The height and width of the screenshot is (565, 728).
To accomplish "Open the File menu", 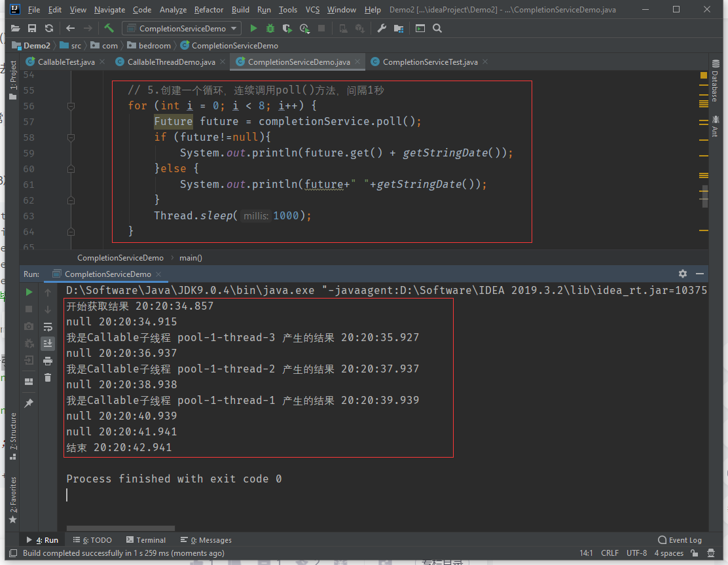I will click(34, 10).
